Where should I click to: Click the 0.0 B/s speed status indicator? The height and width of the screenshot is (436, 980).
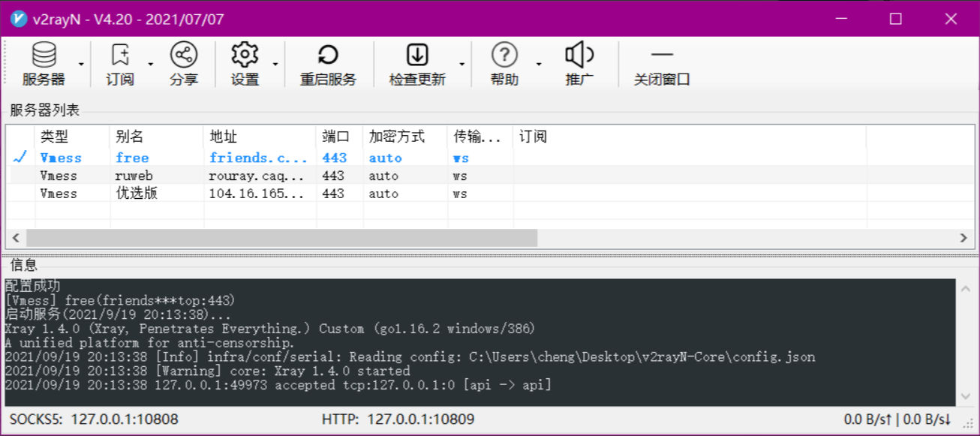point(897,419)
